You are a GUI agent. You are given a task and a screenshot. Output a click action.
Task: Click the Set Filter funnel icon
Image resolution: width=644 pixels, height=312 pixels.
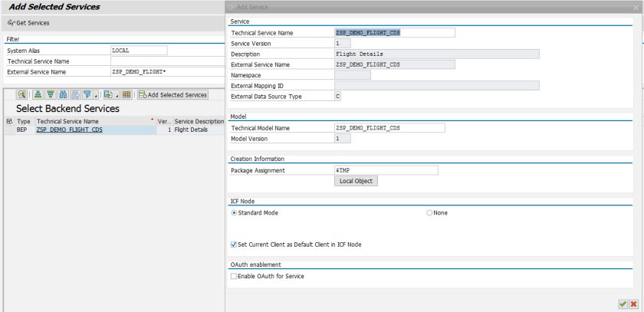(x=86, y=95)
